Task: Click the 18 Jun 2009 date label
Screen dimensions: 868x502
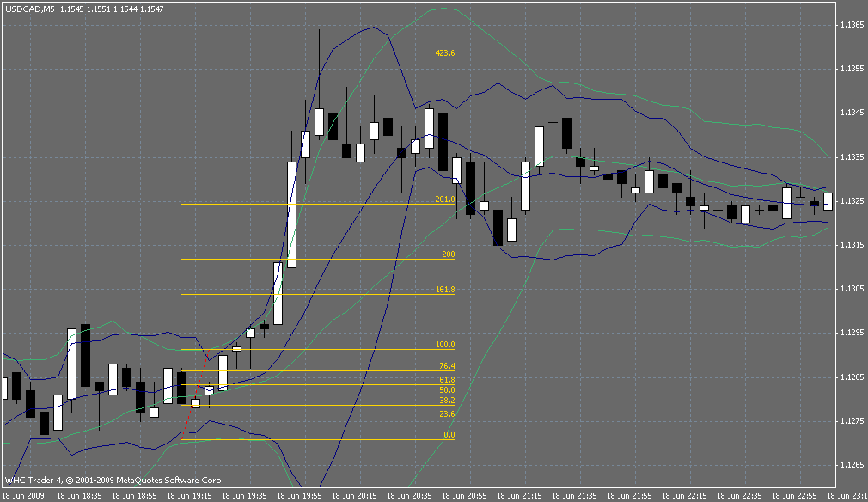Action: point(23,495)
